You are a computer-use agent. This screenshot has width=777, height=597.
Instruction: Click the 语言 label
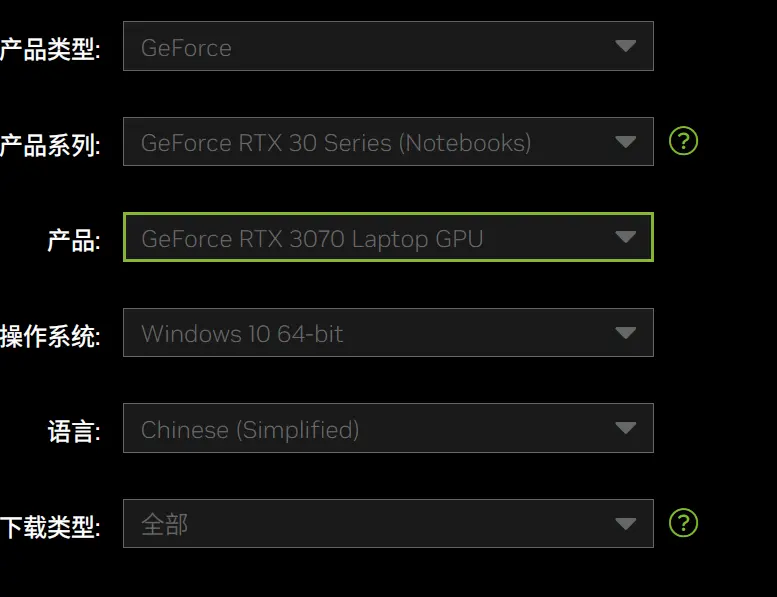click(x=74, y=431)
